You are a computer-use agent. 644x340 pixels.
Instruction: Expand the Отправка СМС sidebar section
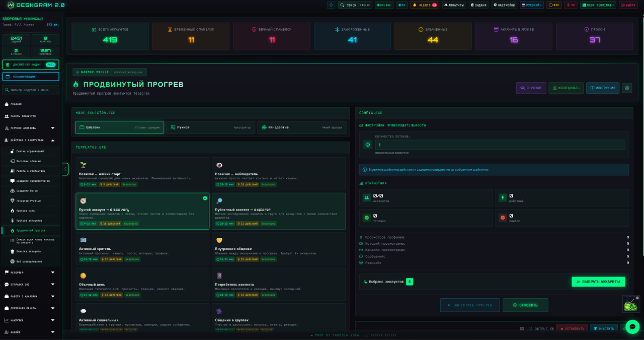[30, 285]
